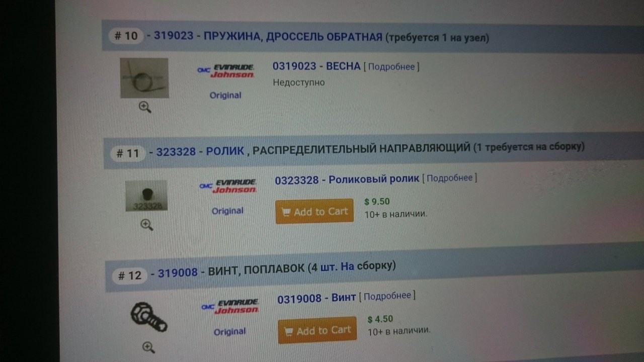
Task: Click Evinrude Johnson logo for part 0319008
Action: [230, 306]
